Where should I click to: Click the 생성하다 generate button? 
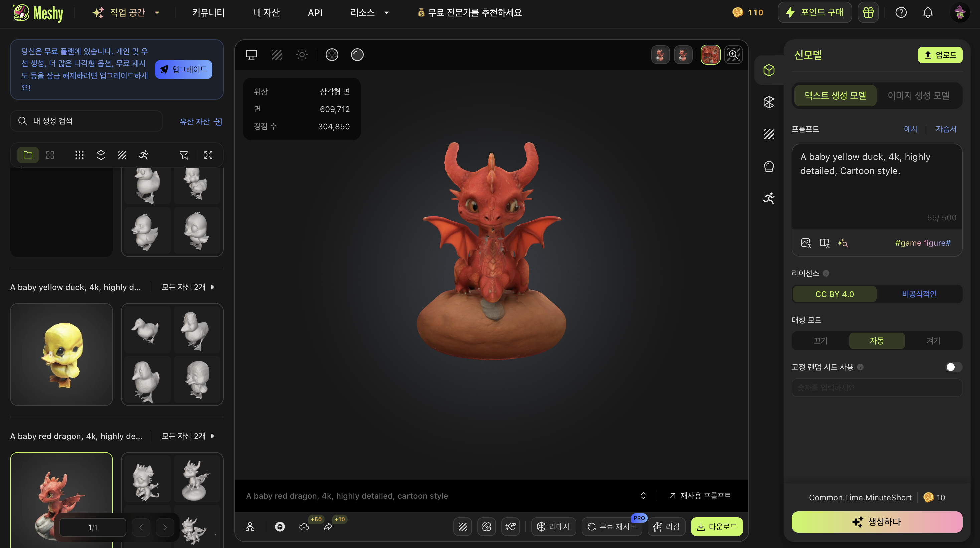tap(877, 522)
